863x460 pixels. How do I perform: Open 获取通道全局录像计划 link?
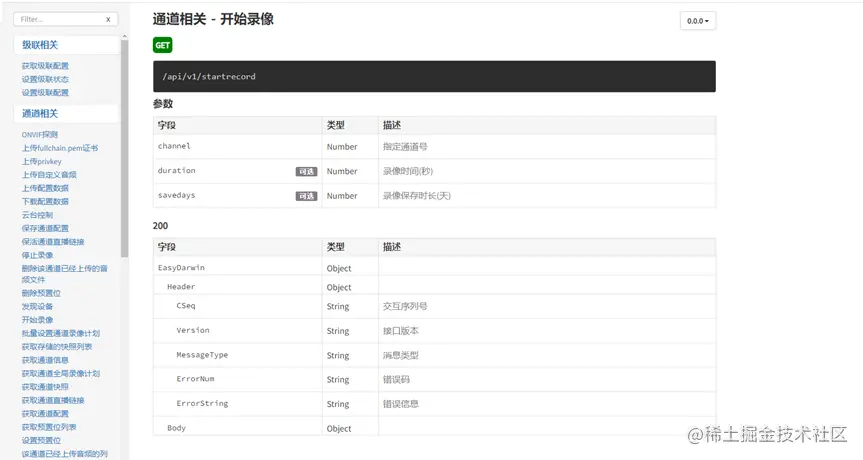[61, 373]
